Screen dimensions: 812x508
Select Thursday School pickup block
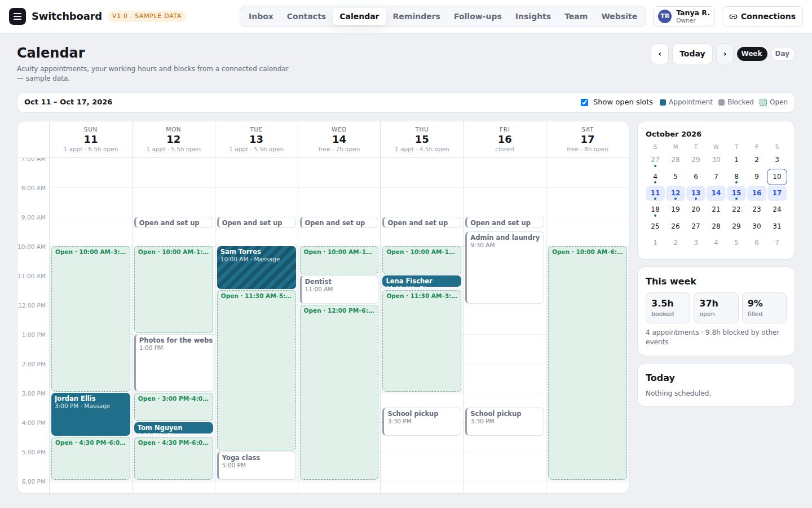tap(422, 422)
